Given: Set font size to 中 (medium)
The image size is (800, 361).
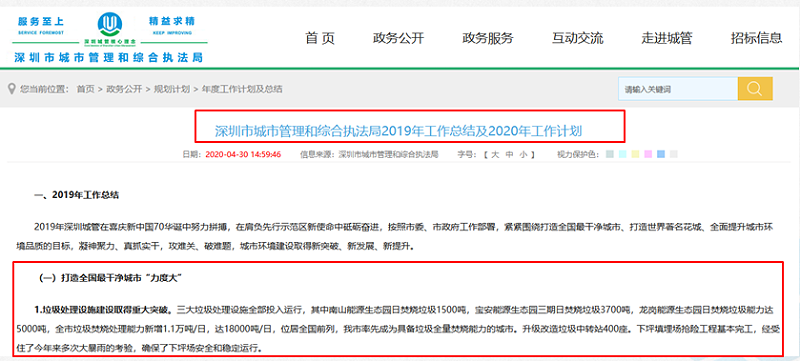Looking at the screenshot, I should click(509, 154).
